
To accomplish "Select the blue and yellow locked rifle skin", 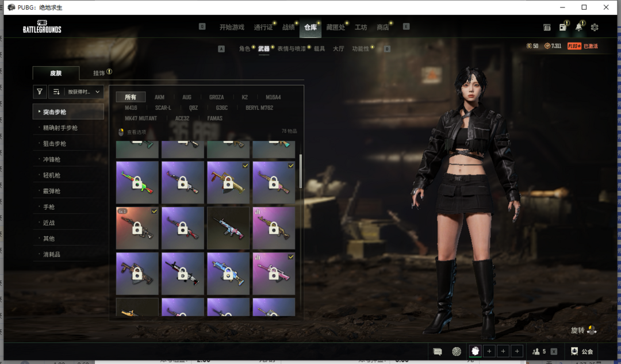I will click(228, 273).
